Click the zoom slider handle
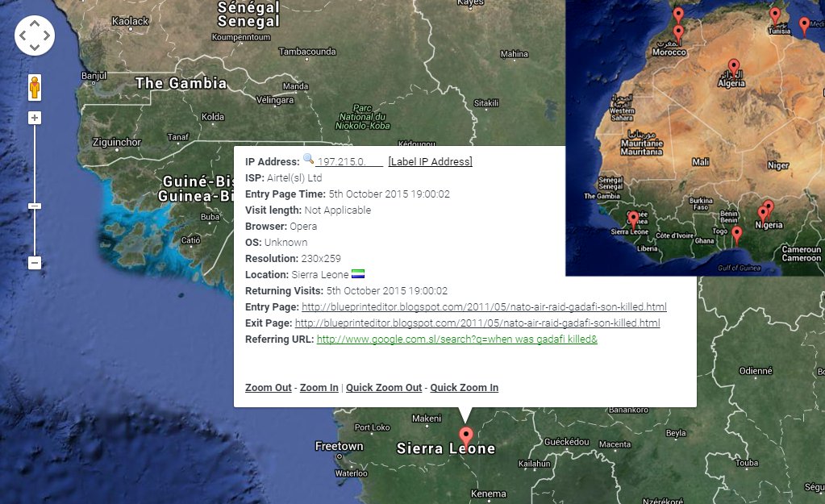825x504 pixels. (35, 206)
